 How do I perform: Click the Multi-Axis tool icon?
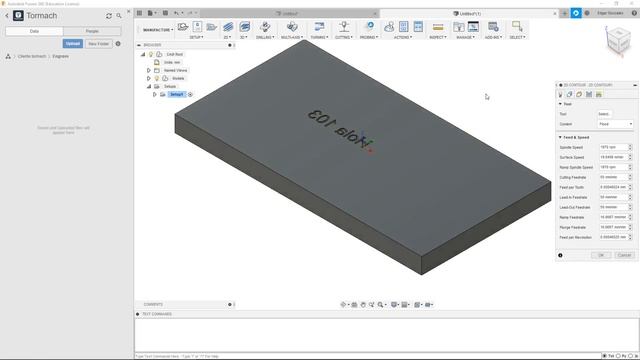(292, 27)
